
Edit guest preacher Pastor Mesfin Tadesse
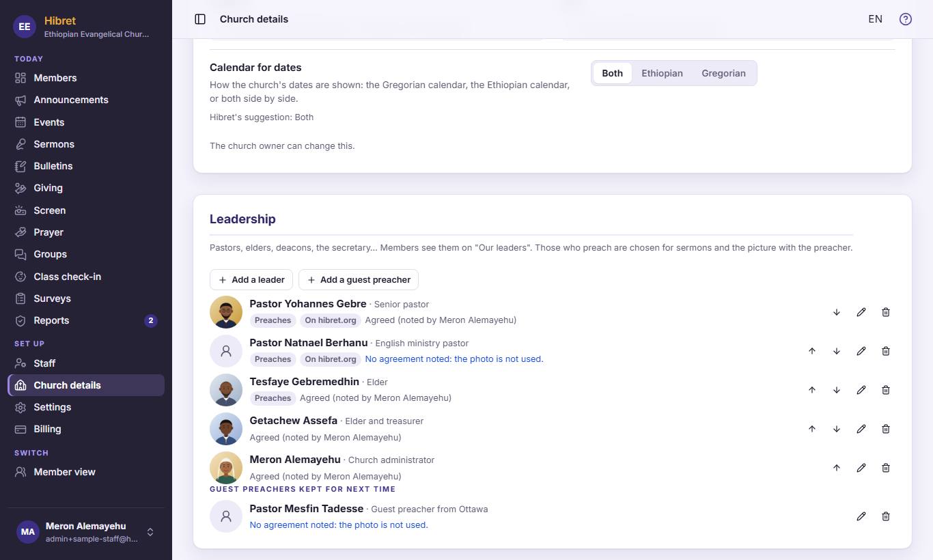(861, 516)
